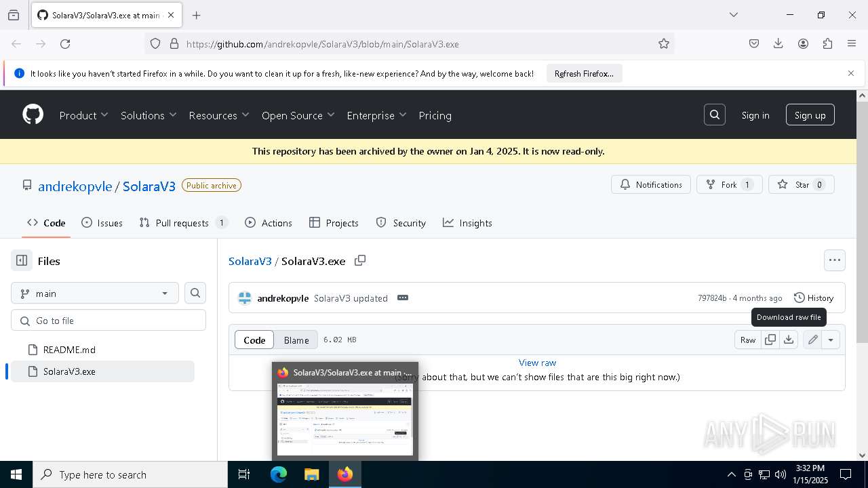Open GitHub search magnifier icon
The image size is (868, 488).
point(715,115)
